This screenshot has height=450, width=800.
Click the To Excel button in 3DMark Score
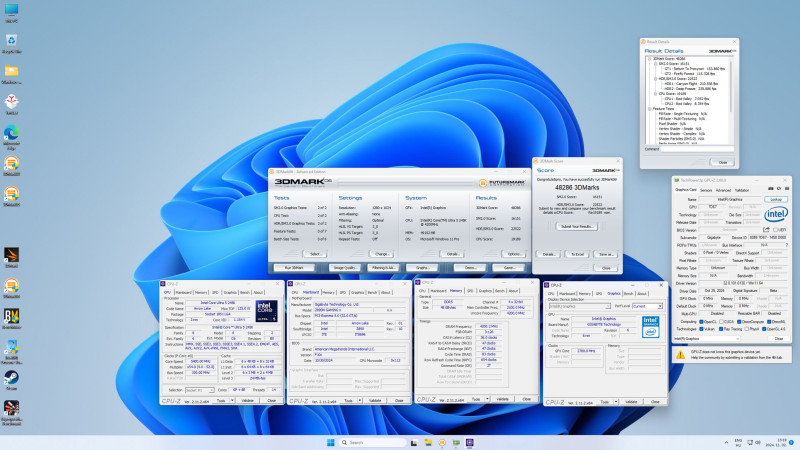click(577, 254)
